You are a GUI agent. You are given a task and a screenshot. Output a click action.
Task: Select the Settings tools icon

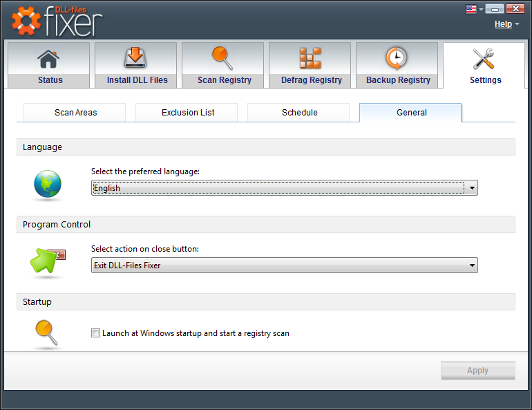pos(484,59)
